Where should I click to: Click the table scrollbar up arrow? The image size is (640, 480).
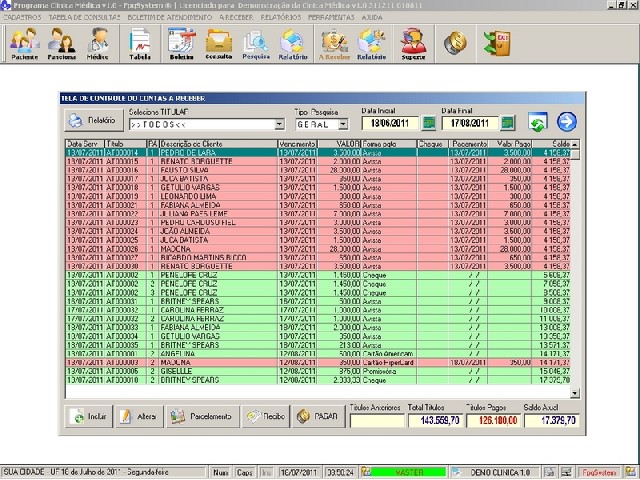pos(575,144)
